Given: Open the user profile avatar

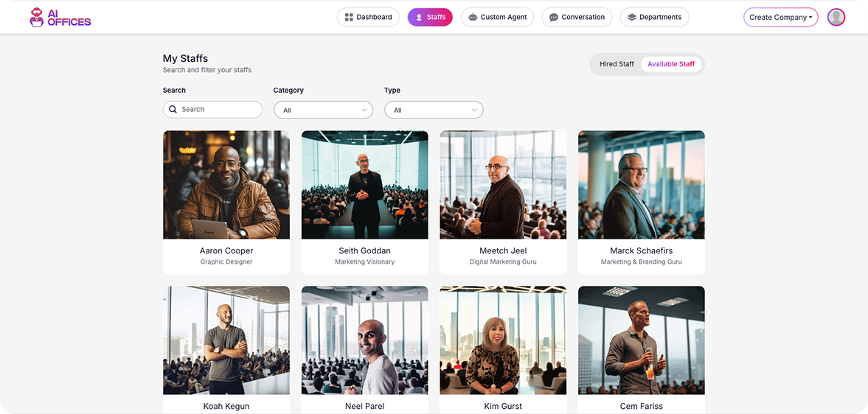Looking at the screenshot, I should point(836,18).
